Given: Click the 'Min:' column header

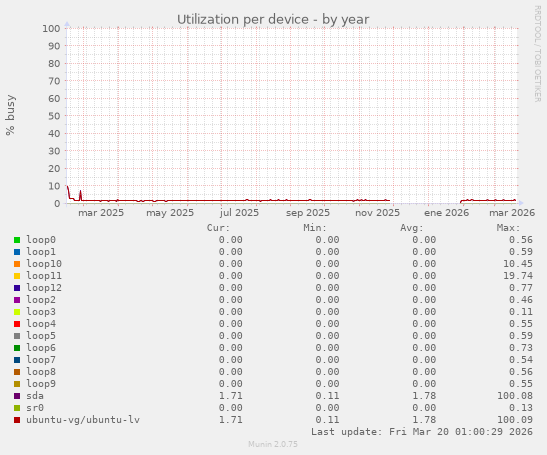Looking at the screenshot, I should click(315, 228).
